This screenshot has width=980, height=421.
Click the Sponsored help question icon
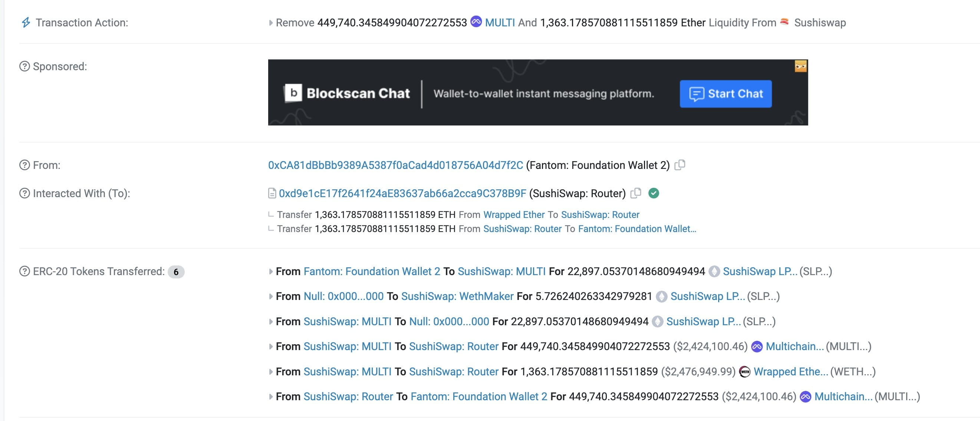pyautogui.click(x=24, y=66)
